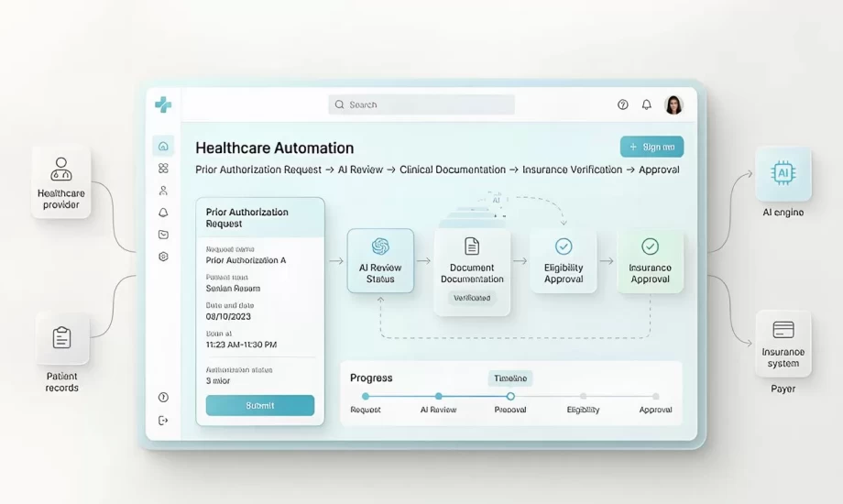Screen dimensions: 843x504
Task: Open the user avatar photo
Action: pyautogui.click(x=673, y=104)
